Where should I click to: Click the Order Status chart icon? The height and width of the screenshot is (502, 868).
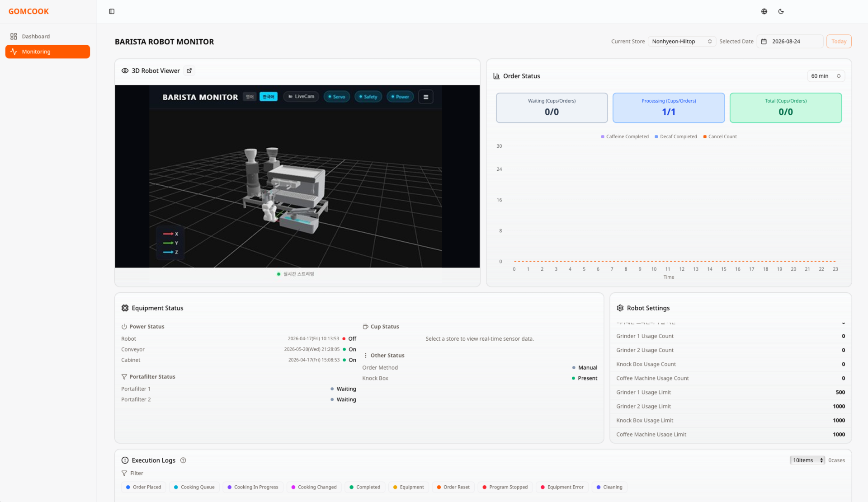[496, 76]
